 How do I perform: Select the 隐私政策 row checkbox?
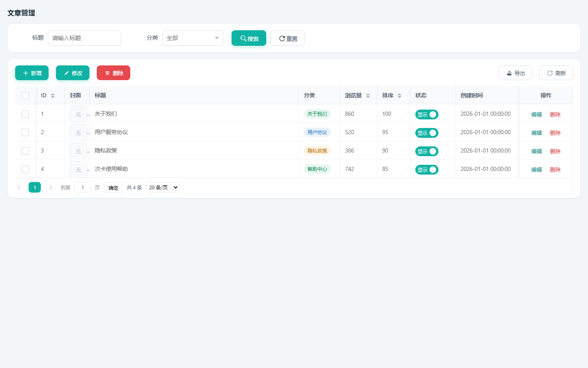(25, 151)
